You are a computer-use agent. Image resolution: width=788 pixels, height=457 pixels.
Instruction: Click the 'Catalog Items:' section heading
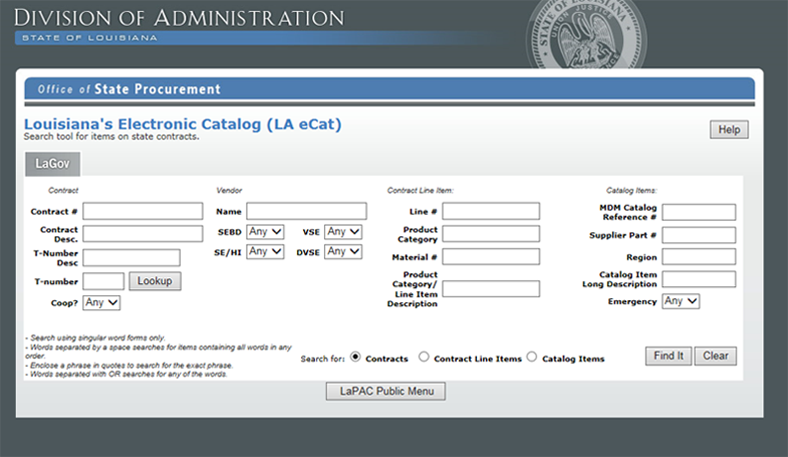(631, 191)
